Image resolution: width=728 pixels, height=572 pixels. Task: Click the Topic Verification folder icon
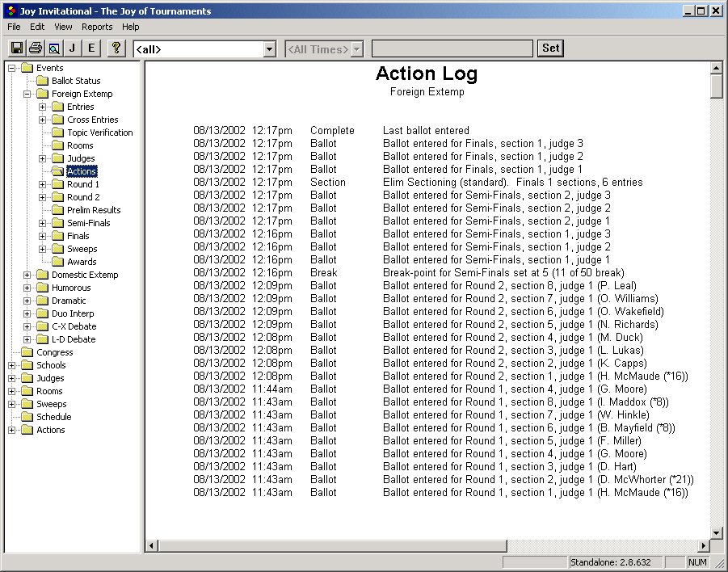(58, 132)
